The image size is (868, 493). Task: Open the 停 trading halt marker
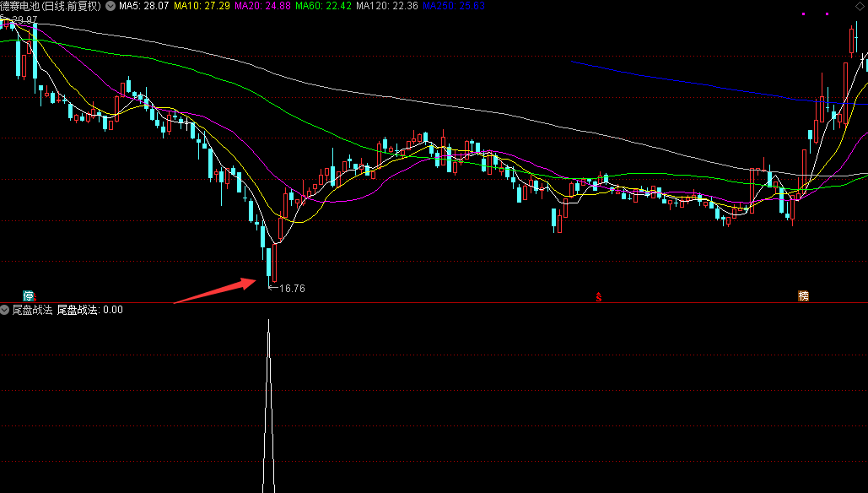28,295
